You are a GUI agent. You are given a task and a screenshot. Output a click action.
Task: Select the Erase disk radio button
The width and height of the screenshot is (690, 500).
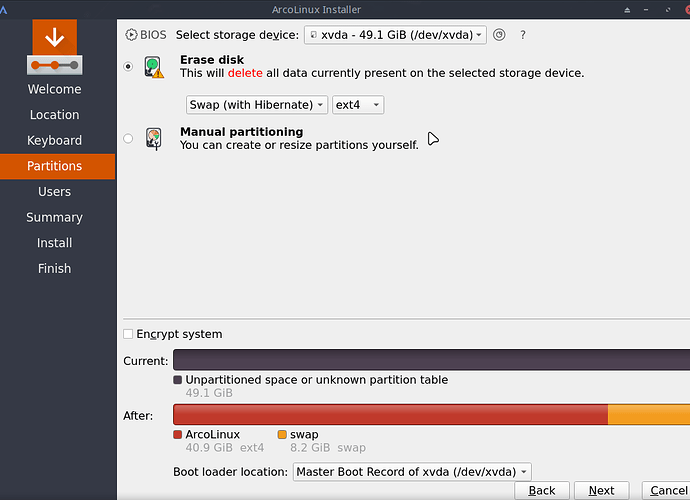point(128,66)
